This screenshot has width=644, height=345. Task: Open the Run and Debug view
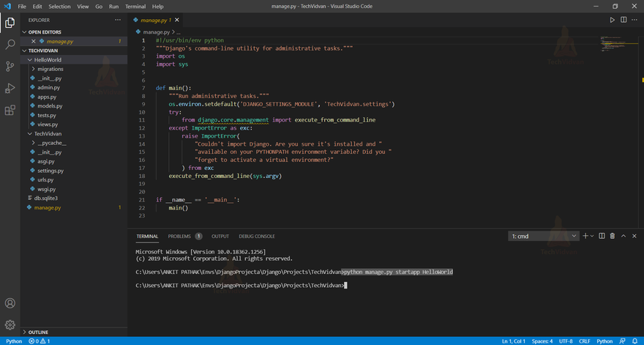coord(10,89)
